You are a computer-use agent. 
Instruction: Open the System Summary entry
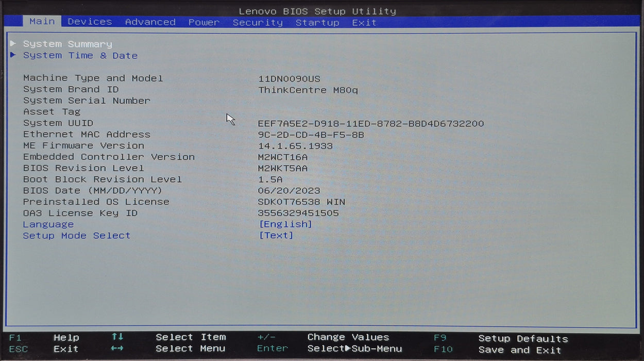[67, 44]
